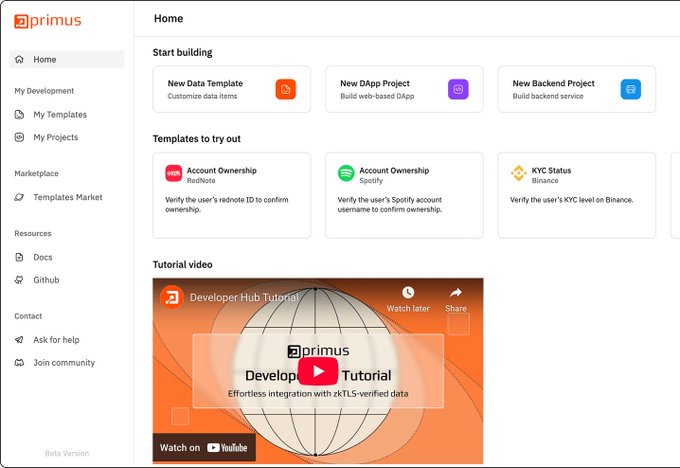Click the Resources section label
Viewport: 680px width, 468px height.
tap(33, 233)
